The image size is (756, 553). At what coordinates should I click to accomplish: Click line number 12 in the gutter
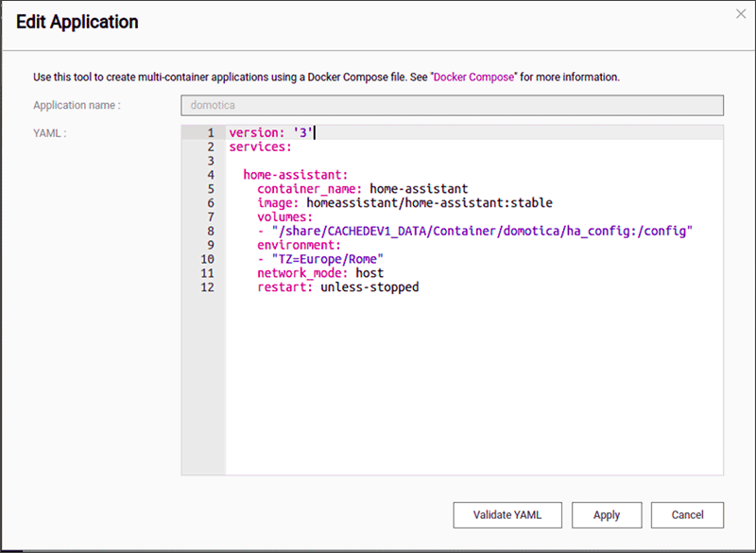click(x=207, y=286)
